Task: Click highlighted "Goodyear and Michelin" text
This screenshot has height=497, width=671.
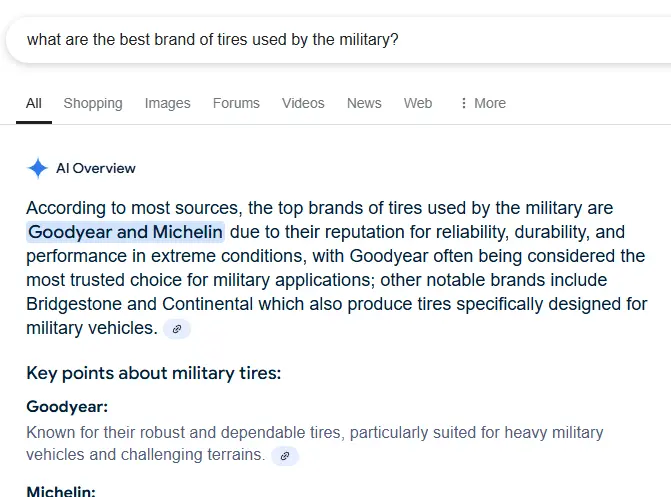Action: pyautogui.click(x=125, y=233)
